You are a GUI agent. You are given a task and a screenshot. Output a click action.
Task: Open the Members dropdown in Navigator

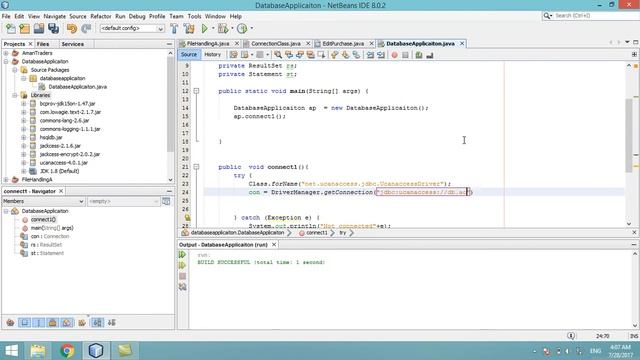[x=43, y=201]
